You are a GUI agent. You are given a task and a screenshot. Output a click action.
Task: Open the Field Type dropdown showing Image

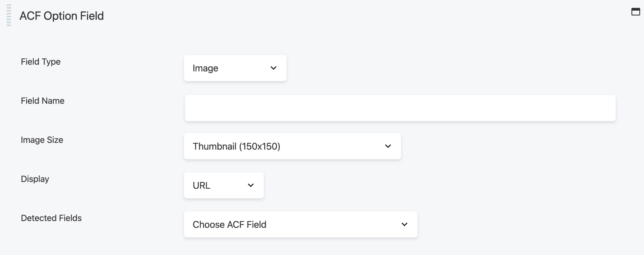pyautogui.click(x=235, y=68)
